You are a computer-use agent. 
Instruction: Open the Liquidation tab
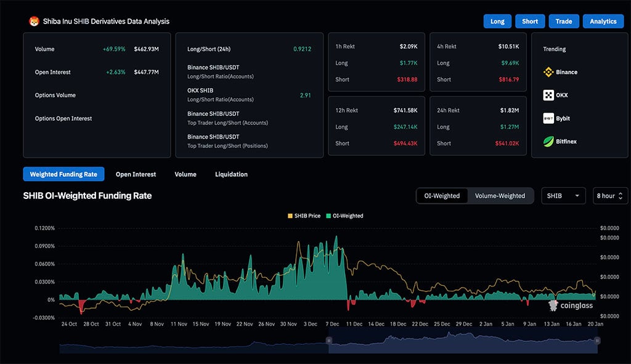click(231, 174)
